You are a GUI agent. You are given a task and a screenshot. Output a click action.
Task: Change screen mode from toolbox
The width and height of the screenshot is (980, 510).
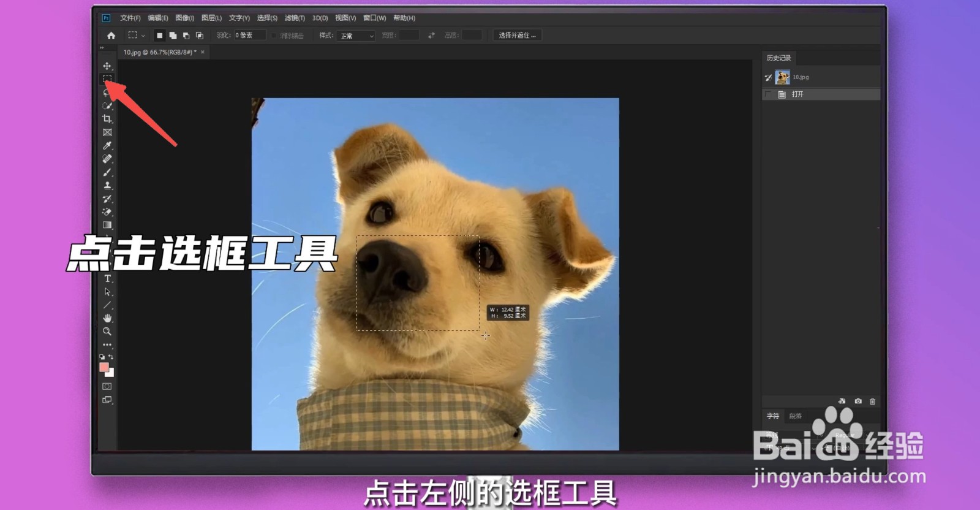coord(107,400)
